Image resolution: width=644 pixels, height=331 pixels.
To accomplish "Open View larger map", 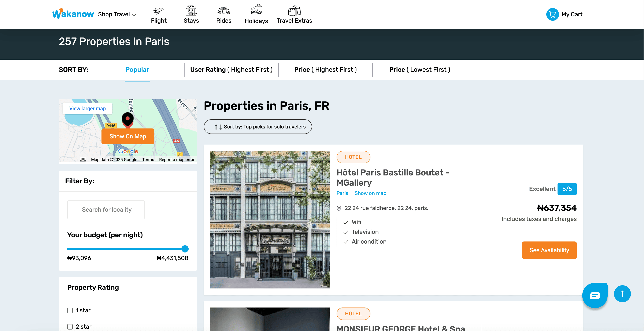I will [x=87, y=108].
